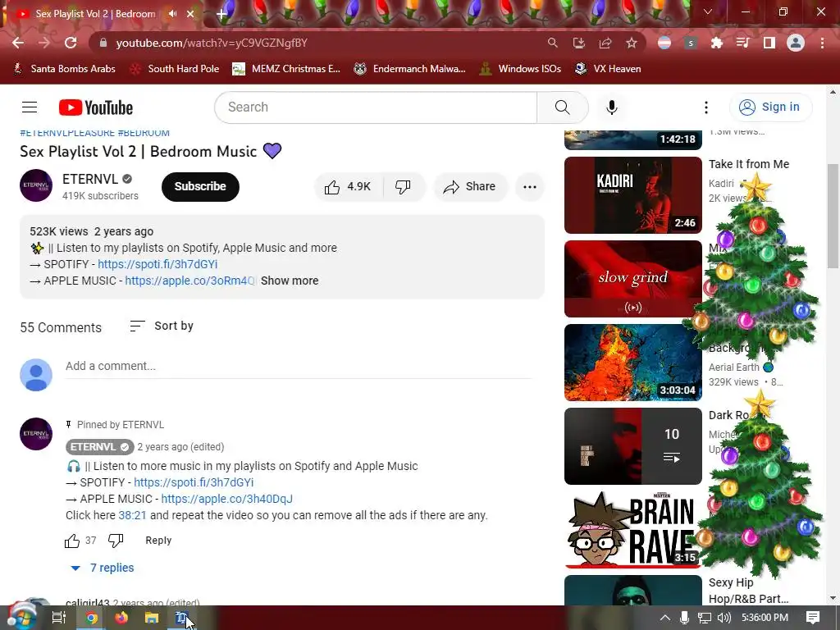
Task: Open MEMZ Christmas bookmark
Action: tap(286, 69)
